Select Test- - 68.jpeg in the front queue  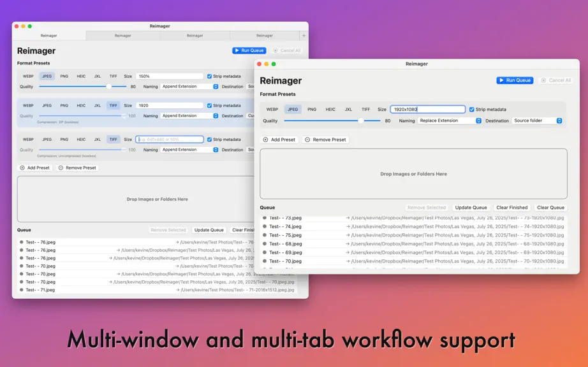point(285,244)
